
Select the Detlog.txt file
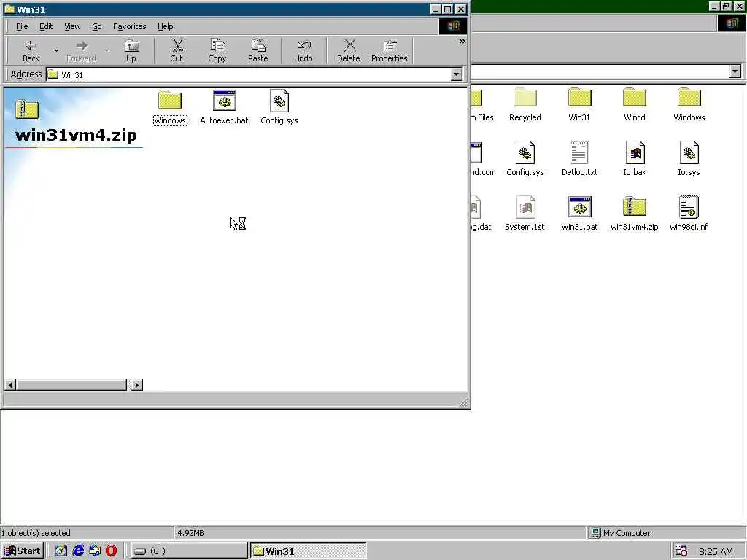tap(580, 159)
